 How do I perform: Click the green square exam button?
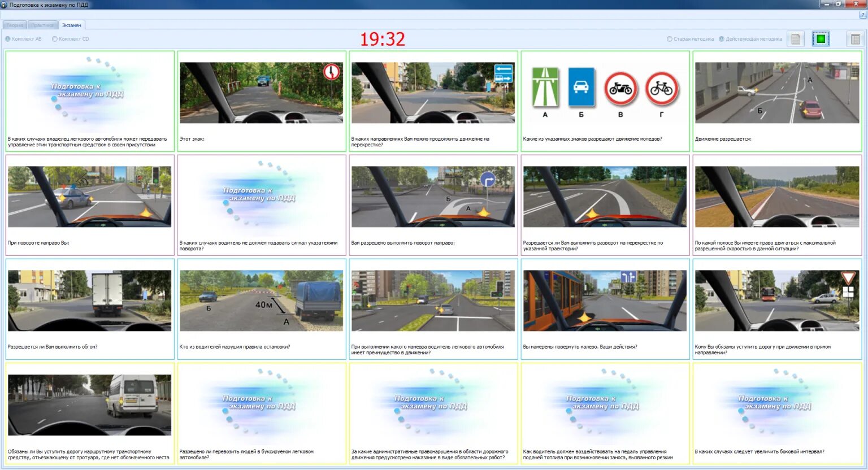pyautogui.click(x=821, y=39)
